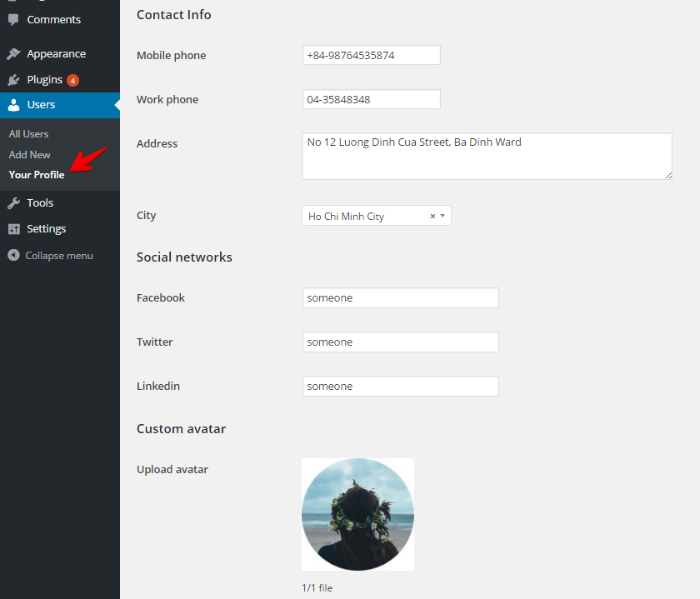700x599 pixels.
Task: Focus the Mobile phone field
Action: click(x=372, y=55)
